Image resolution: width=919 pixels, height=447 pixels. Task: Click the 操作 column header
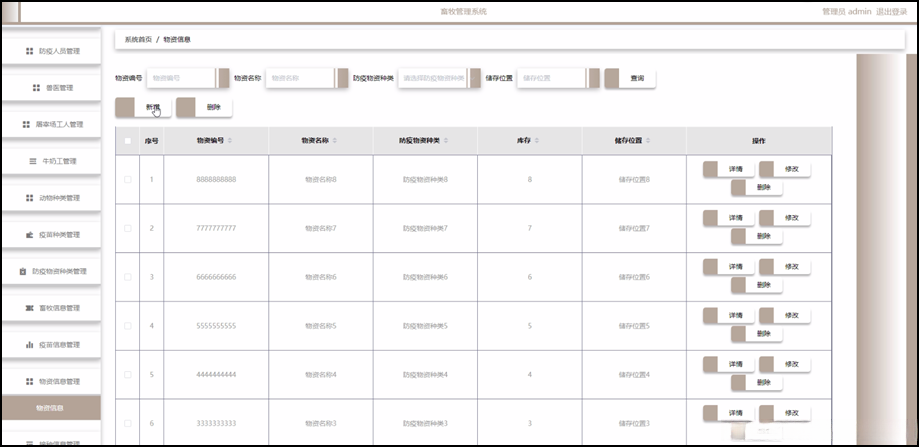(x=758, y=141)
